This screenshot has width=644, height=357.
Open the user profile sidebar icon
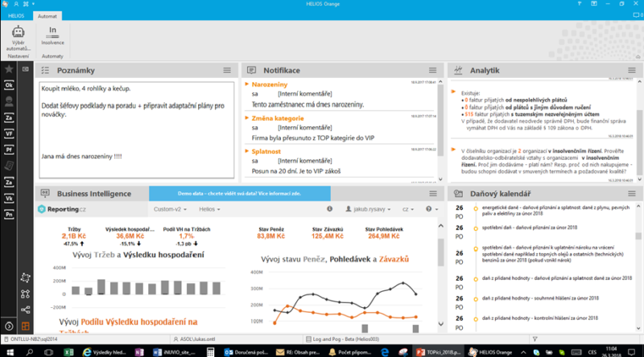[x=9, y=101]
